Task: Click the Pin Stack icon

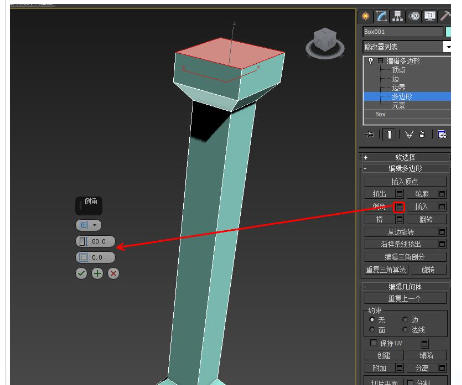Action: coord(369,134)
